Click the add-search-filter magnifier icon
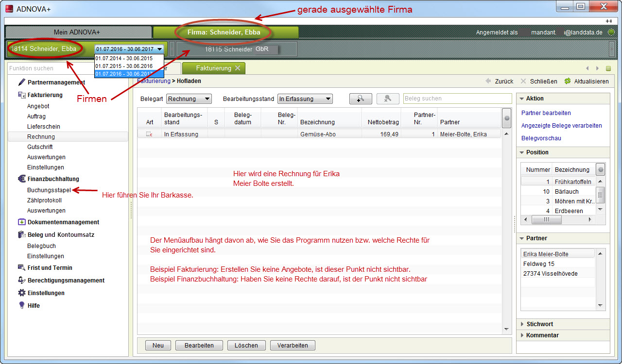Image resolution: width=622 pixels, height=364 pixels. click(360, 99)
